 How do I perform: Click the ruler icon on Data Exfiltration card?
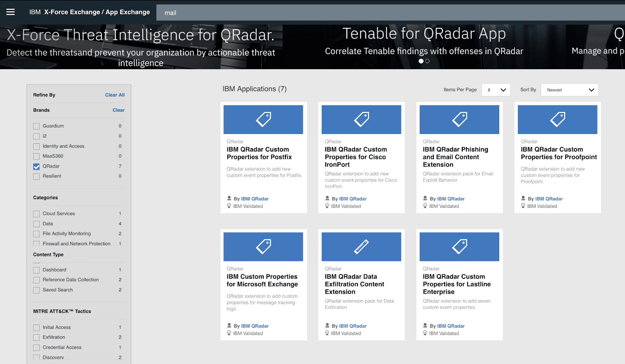(361, 247)
